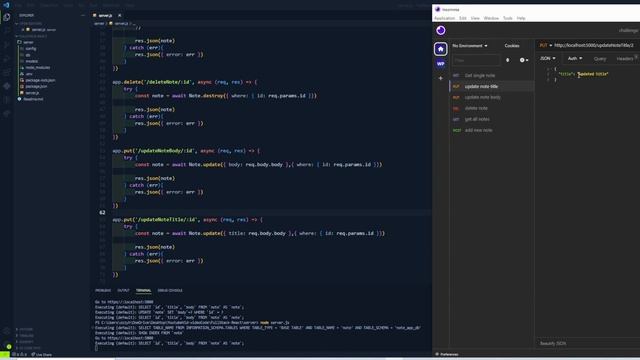Viewport: 640px width, 360px height.
Task: Click line number 62 in the editor gutter
Action: (102, 213)
